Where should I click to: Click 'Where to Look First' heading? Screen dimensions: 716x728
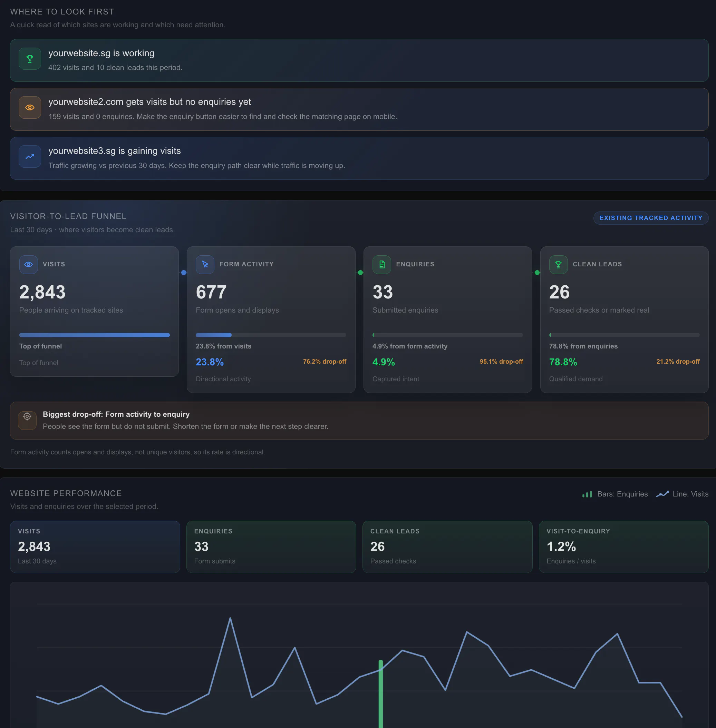(62, 12)
